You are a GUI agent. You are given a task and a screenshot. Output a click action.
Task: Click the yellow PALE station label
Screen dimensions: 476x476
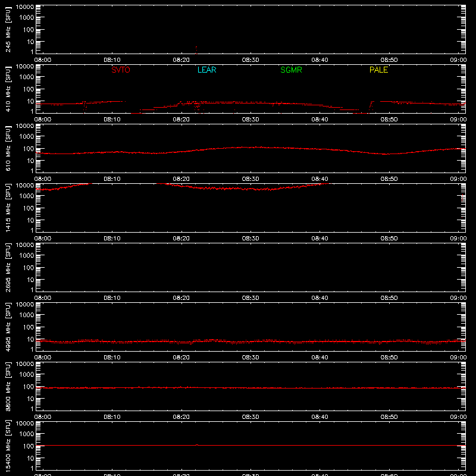pos(378,70)
